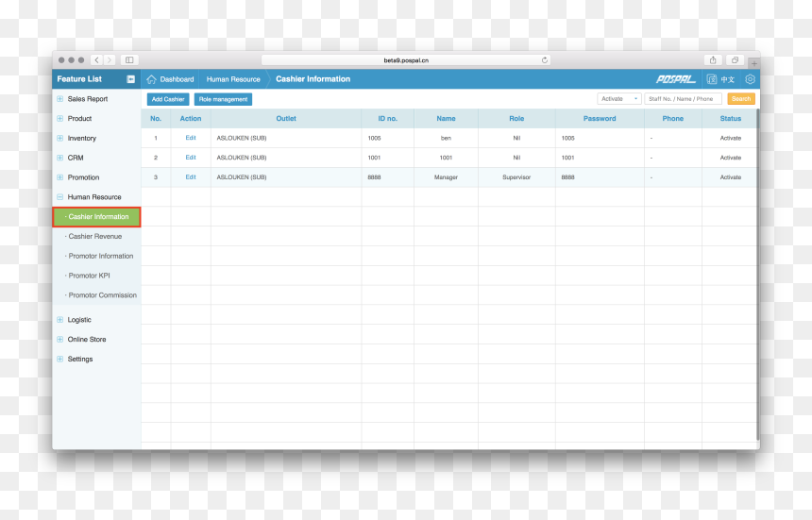The width and height of the screenshot is (812, 520).
Task: Toggle the Safari sidebar icon
Action: pyautogui.click(x=129, y=60)
